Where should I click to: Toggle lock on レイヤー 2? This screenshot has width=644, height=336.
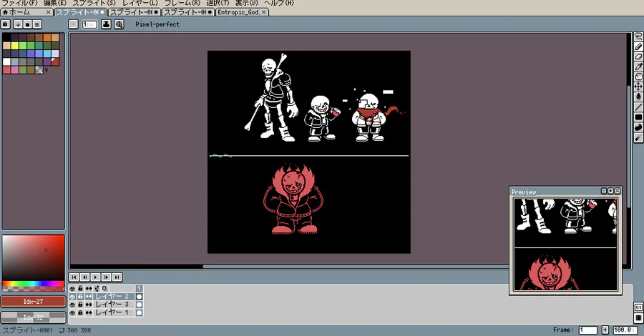(80, 297)
